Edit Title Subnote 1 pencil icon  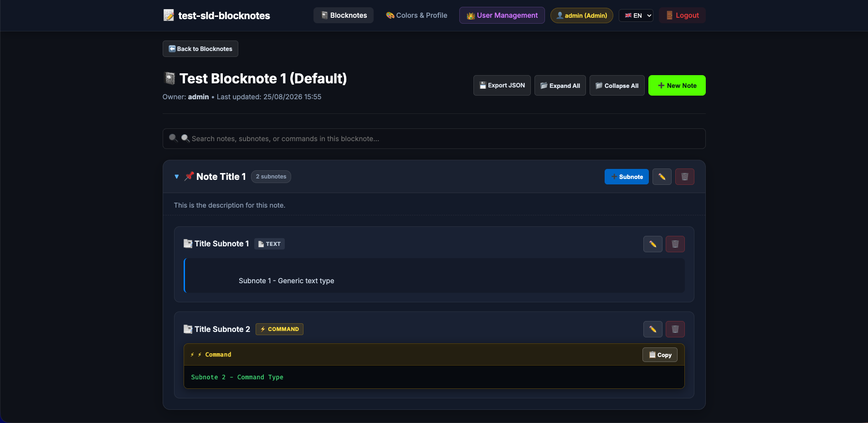pos(652,244)
